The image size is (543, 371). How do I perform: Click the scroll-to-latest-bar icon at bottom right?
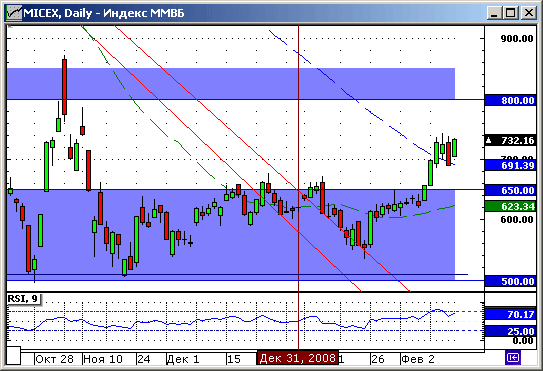pos(513,357)
